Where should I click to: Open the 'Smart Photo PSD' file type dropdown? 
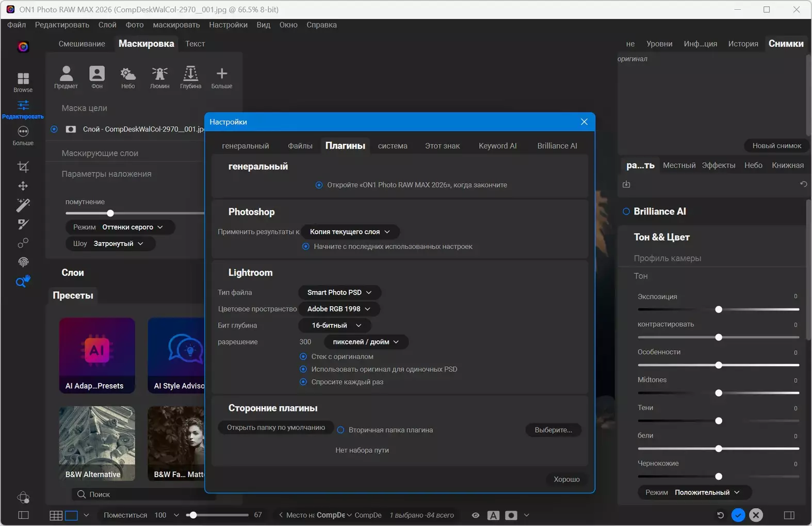click(339, 292)
